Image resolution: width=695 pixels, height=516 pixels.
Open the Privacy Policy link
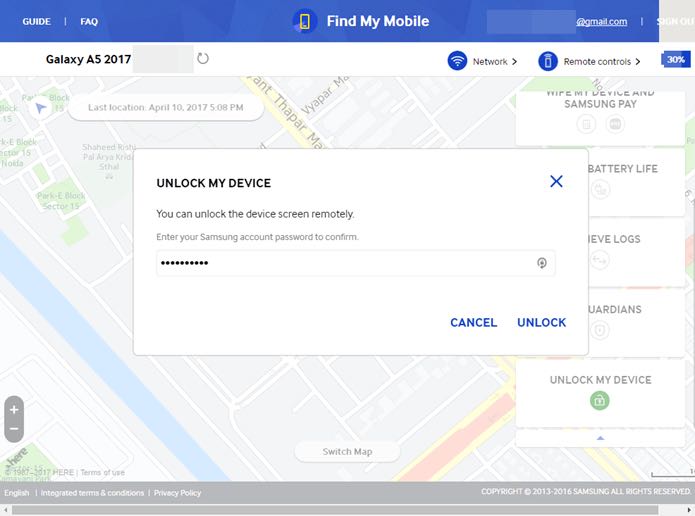[177, 493]
